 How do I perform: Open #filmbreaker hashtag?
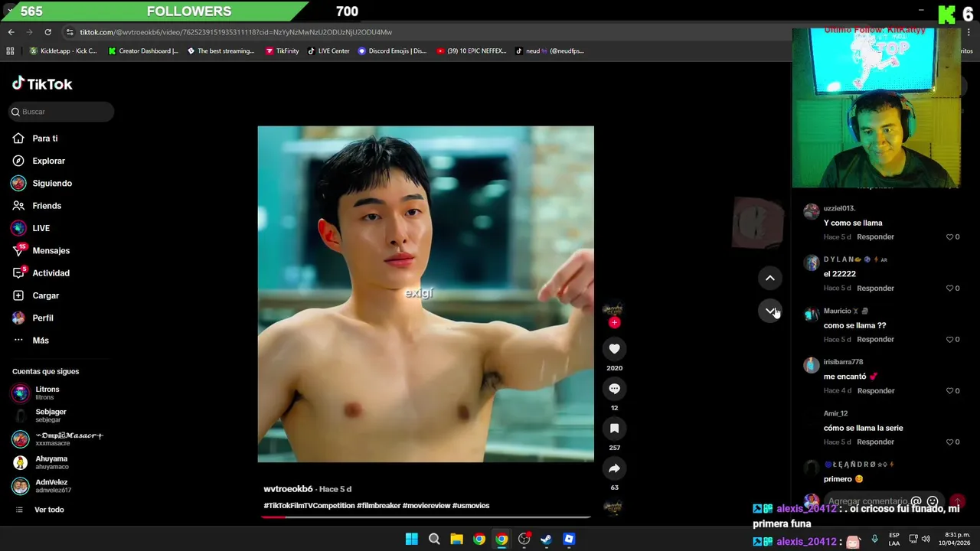pos(378,506)
